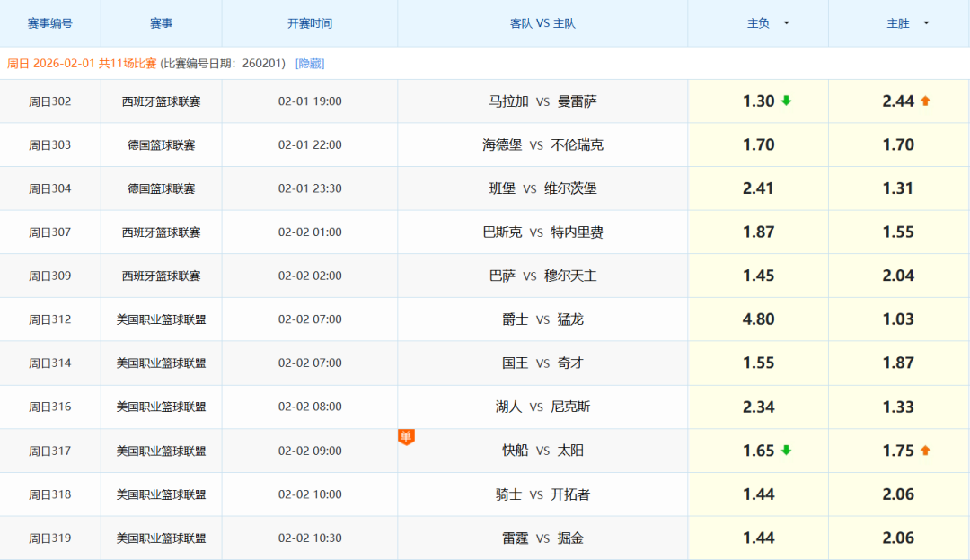Select 主负 odds 1.65 for 快船 vs 太阳
The image size is (970, 560).
(x=758, y=451)
